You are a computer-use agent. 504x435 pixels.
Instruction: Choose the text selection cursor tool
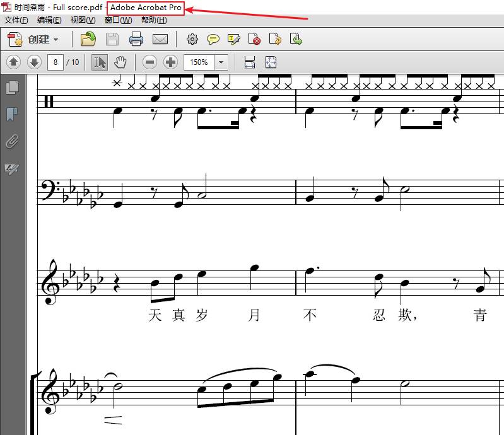[x=99, y=62]
